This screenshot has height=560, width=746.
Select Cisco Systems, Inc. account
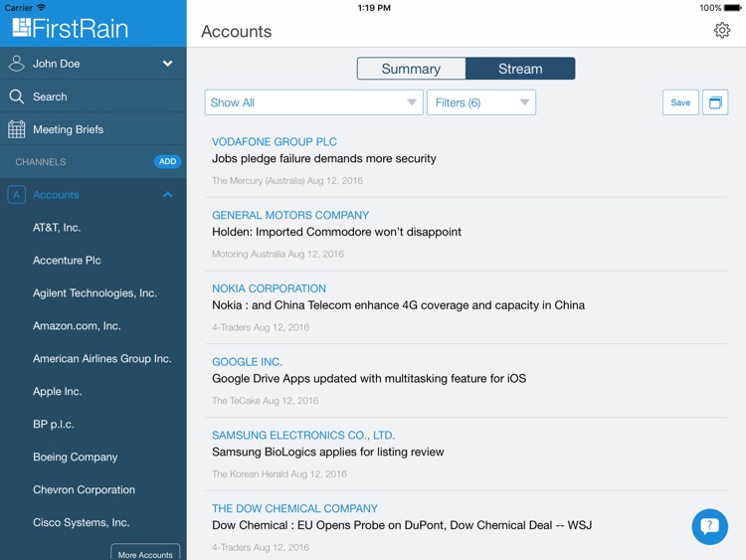81,522
